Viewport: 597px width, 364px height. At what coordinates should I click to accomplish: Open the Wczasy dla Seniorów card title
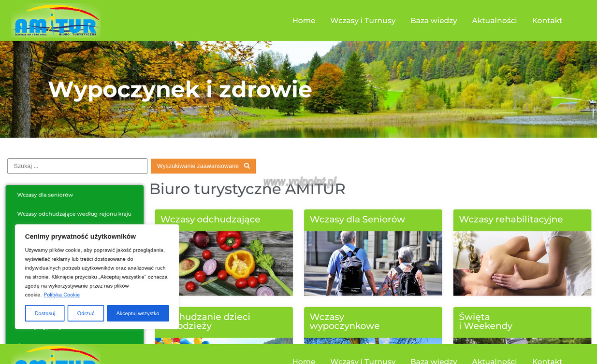tap(357, 220)
